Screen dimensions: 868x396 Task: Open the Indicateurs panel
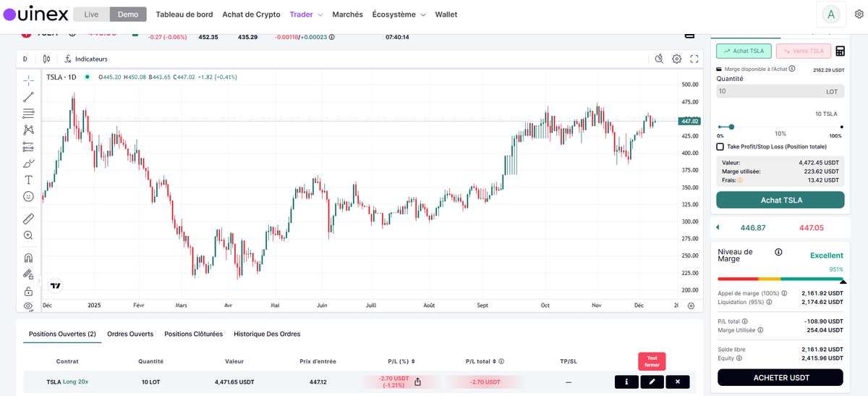[85, 59]
